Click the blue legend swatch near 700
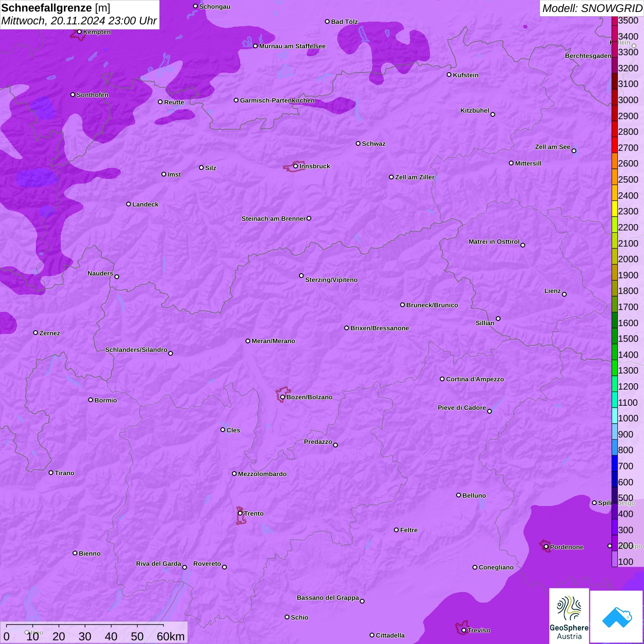Image resolution: width=644 pixels, height=644 pixels. coord(615,463)
